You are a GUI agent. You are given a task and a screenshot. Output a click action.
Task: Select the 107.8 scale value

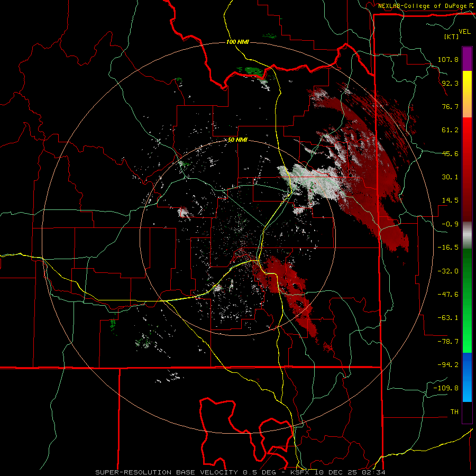[448, 59]
